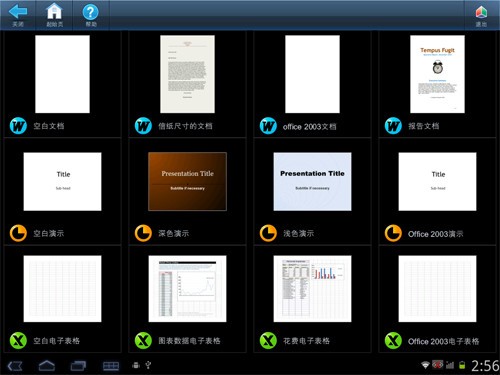This screenshot has width=500, height=375.
Task: Open the blank spreadsheet thumbnail above 空白电子表格
Action: (62, 289)
